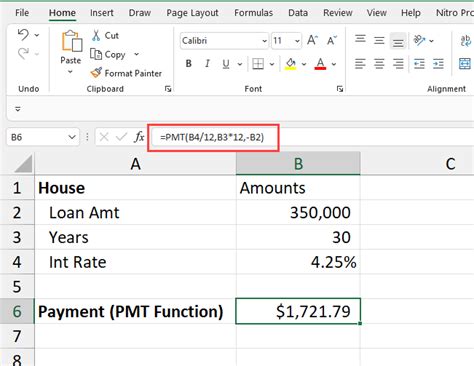Click the Undo arrow icon
This screenshot has height=366, width=474.
pyautogui.click(x=23, y=34)
